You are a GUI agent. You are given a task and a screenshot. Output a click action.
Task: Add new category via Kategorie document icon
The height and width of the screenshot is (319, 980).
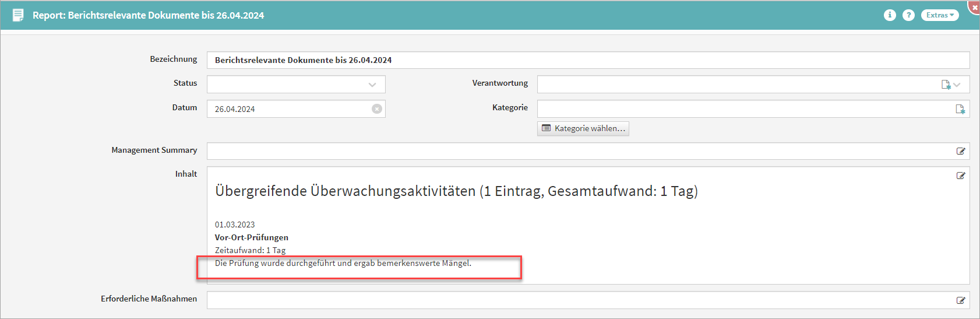[x=960, y=109]
